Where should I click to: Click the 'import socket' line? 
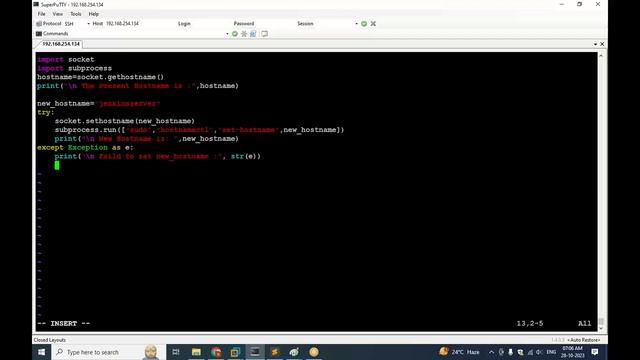pos(66,60)
